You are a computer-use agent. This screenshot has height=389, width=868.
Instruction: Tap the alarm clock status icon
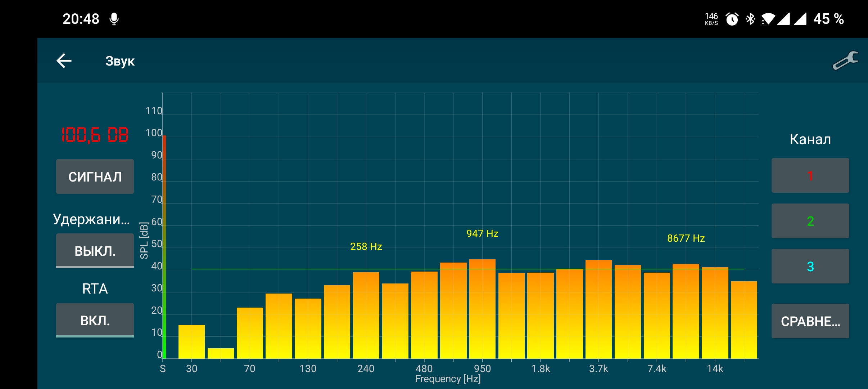[x=732, y=19]
